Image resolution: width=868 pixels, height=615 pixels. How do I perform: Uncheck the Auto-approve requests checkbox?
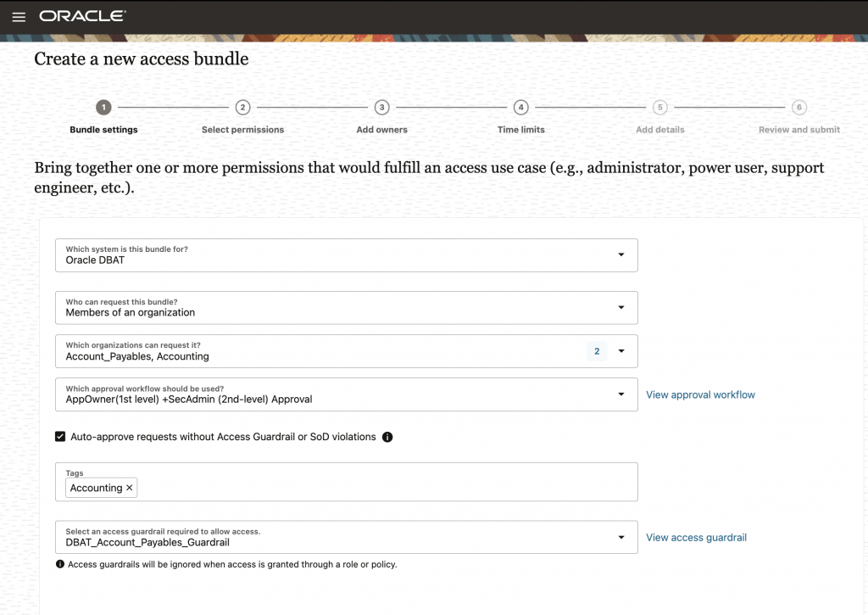[60, 437]
